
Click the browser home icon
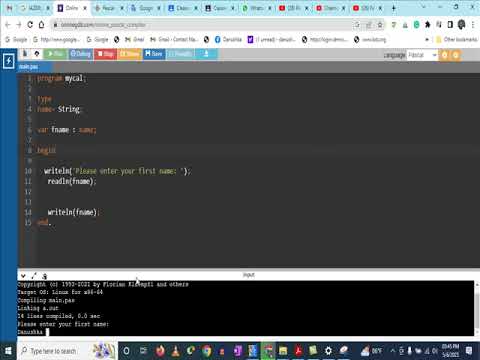click(x=42, y=25)
